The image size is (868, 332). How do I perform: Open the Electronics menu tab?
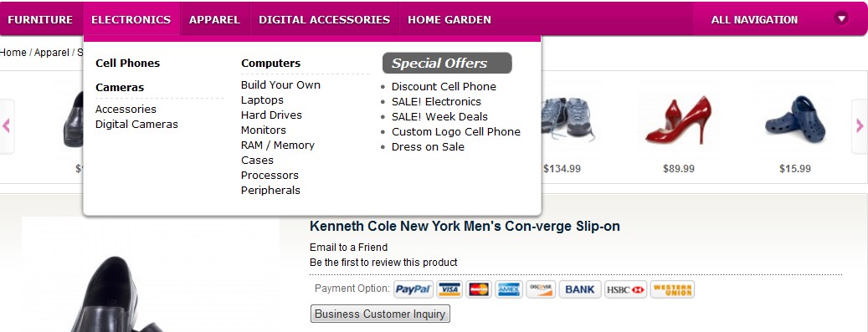pyautogui.click(x=131, y=19)
